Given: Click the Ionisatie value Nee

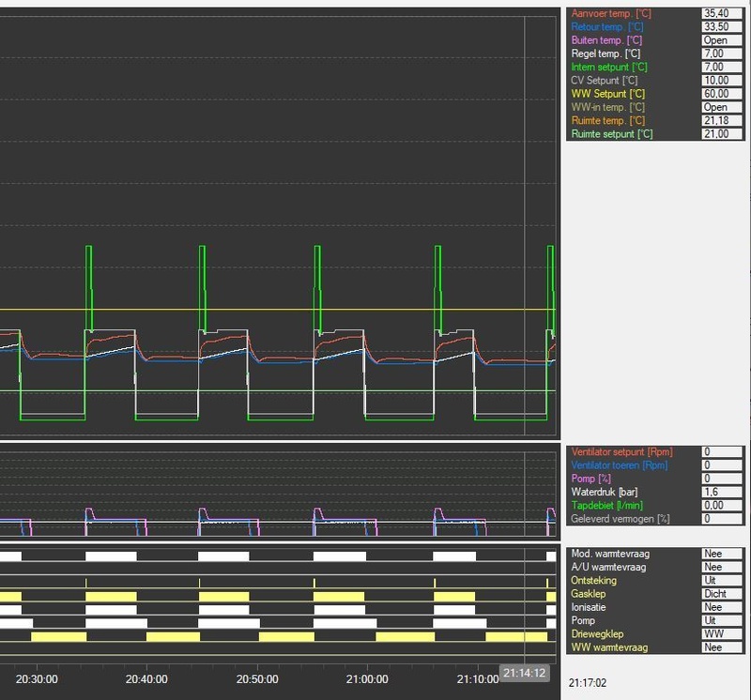Looking at the screenshot, I should point(722,608).
